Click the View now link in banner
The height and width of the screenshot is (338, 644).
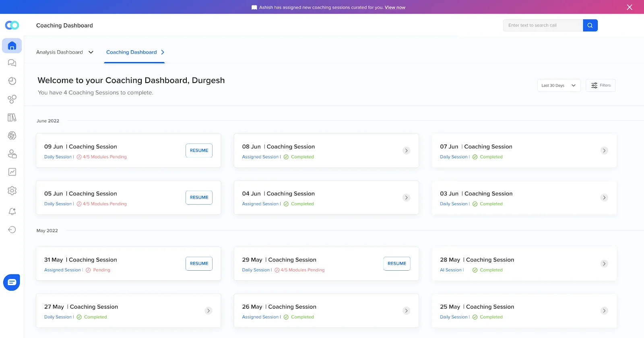pyautogui.click(x=395, y=7)
